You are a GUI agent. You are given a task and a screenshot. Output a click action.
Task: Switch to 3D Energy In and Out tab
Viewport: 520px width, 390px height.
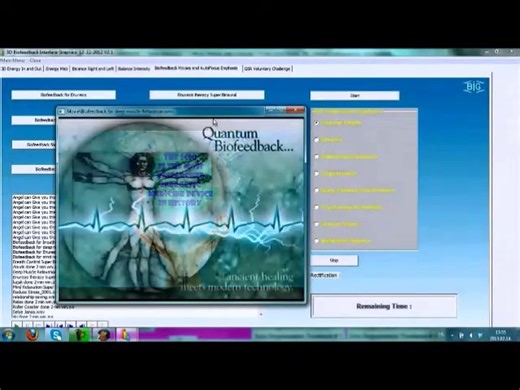click(21, 69)
